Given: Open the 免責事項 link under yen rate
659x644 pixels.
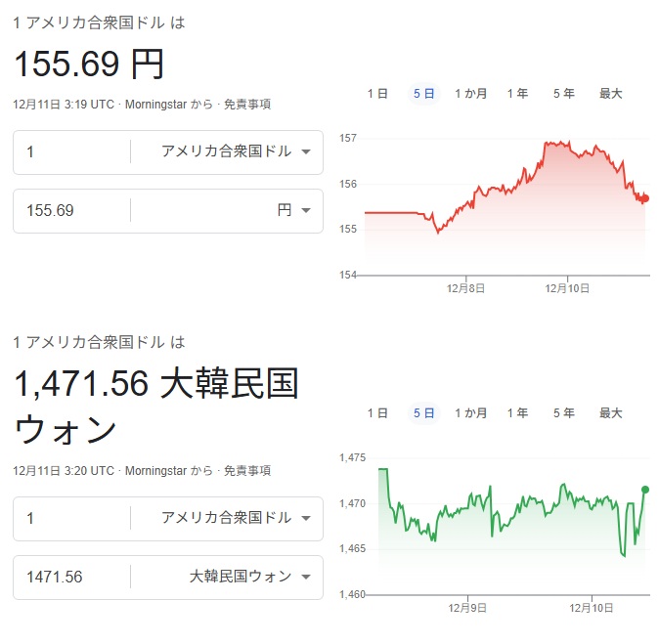Looking at the screenshot, I should 246,104.
